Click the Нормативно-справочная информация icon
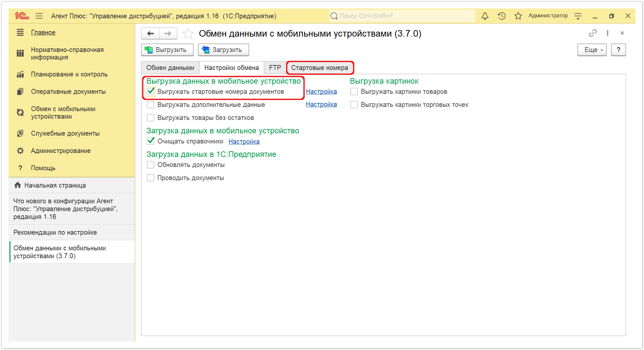The height and width of the screenshot is (350, 644). (x=20, y=53)
